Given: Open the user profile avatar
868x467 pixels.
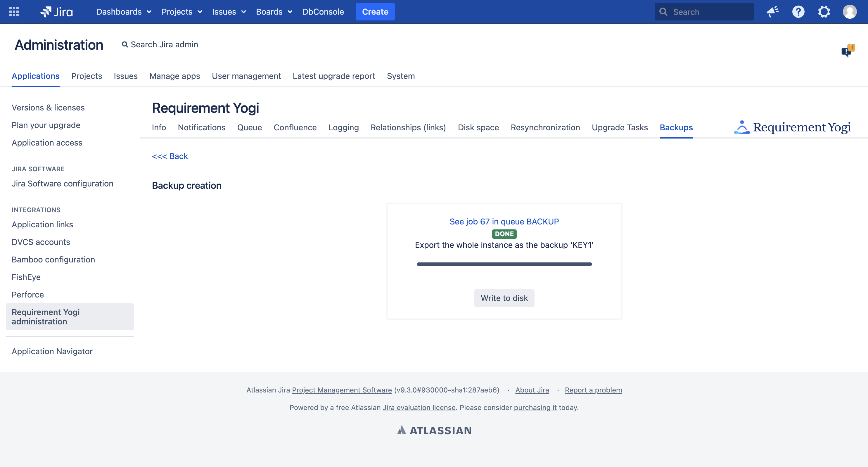Looking at the screenshot, I should coord(850,12).
